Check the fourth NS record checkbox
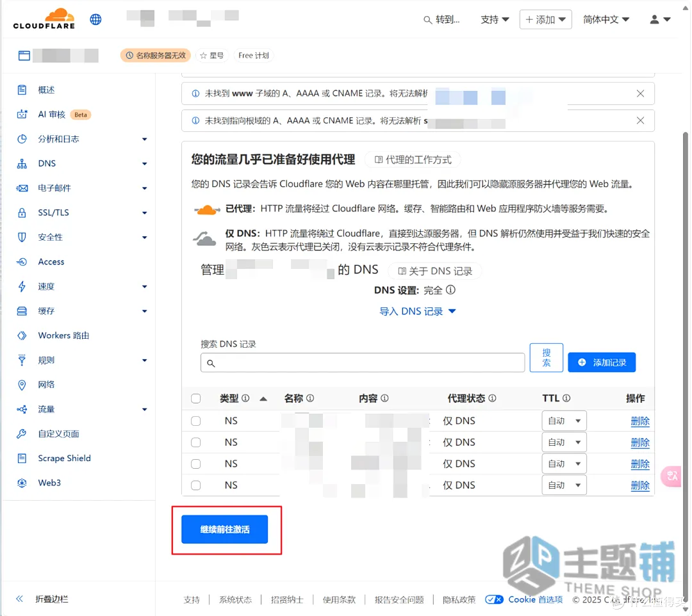This screenshot has width=692, height=616. (x=196, y=485)
